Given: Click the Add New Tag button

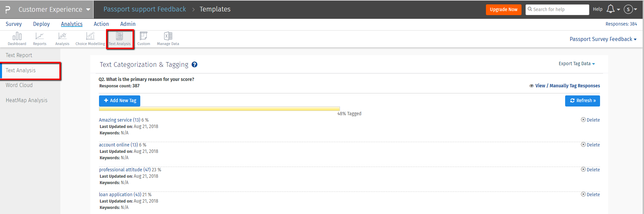Looking at the screenshot, I should pos(120,100).
